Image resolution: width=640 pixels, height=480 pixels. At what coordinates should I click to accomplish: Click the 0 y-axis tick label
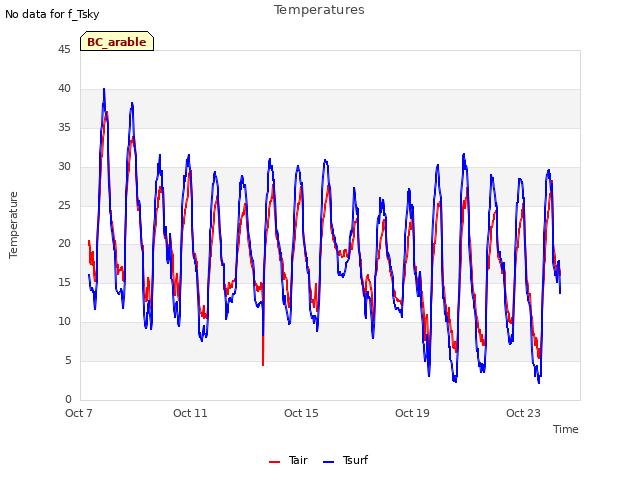(68, 399)
